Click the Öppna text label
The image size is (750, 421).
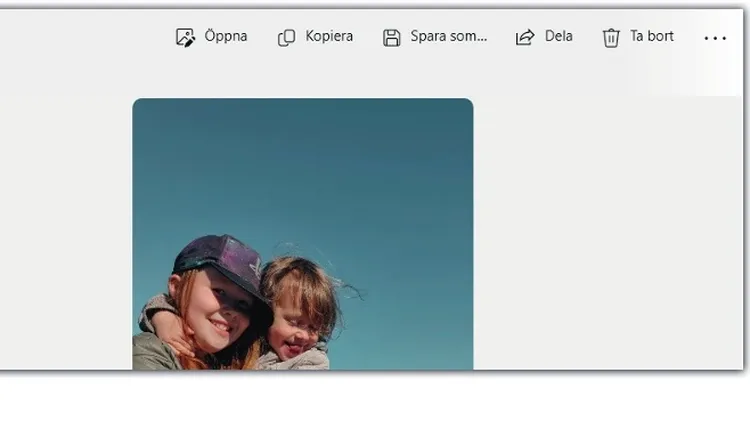pyautogui.click(x=226, y=36)
